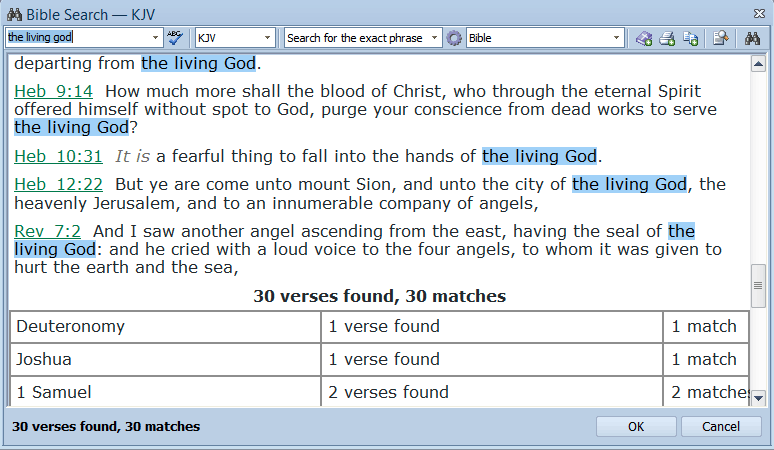Image resolution: width=774 pixels, height=450 pixels.
Task: Click the verse list icon beside binoculars
Action: [x=721, y=38]
